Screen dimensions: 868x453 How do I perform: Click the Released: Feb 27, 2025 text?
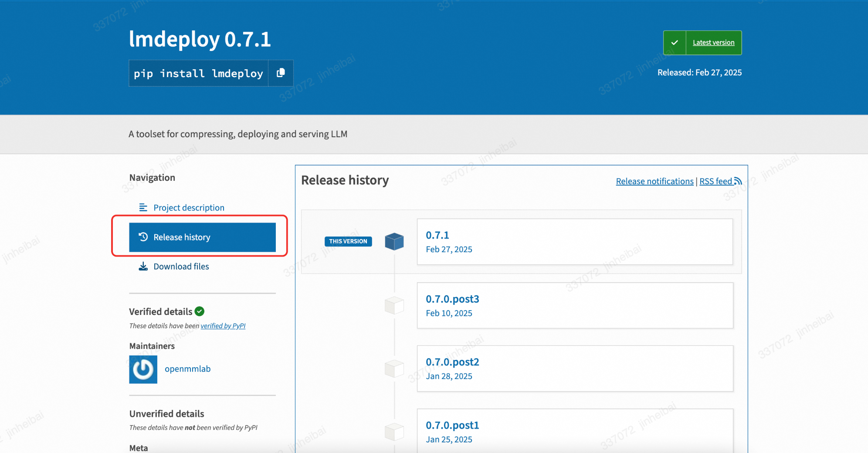tap(699, 72)
